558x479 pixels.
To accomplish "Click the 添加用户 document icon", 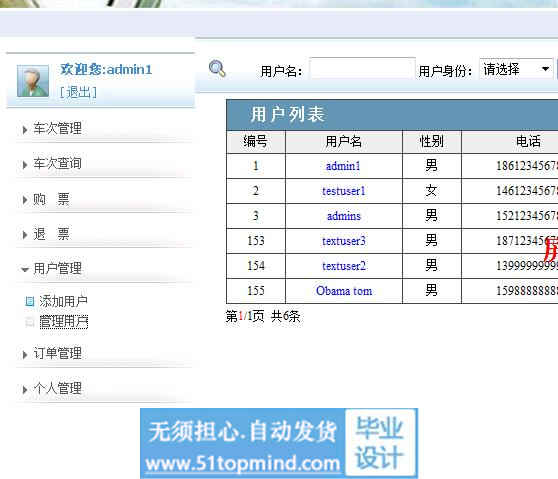I will (30, 302).
